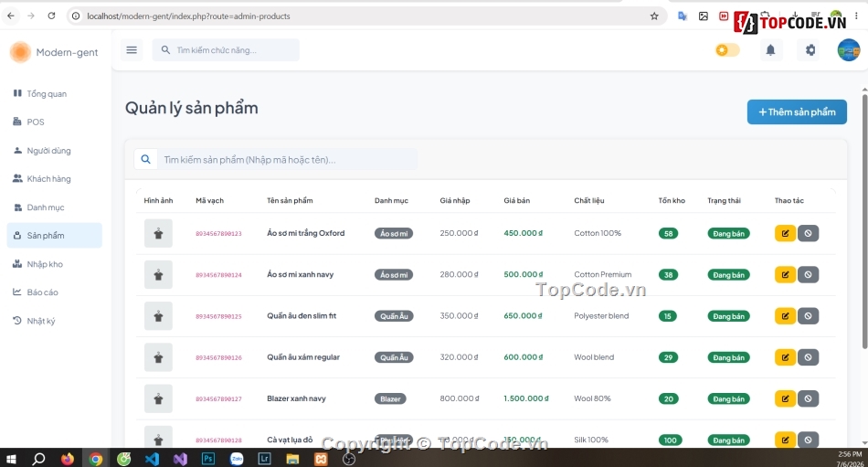
Task: Edit Áo sơ mi trắng Oxford
Action: [x=785, y=233]
